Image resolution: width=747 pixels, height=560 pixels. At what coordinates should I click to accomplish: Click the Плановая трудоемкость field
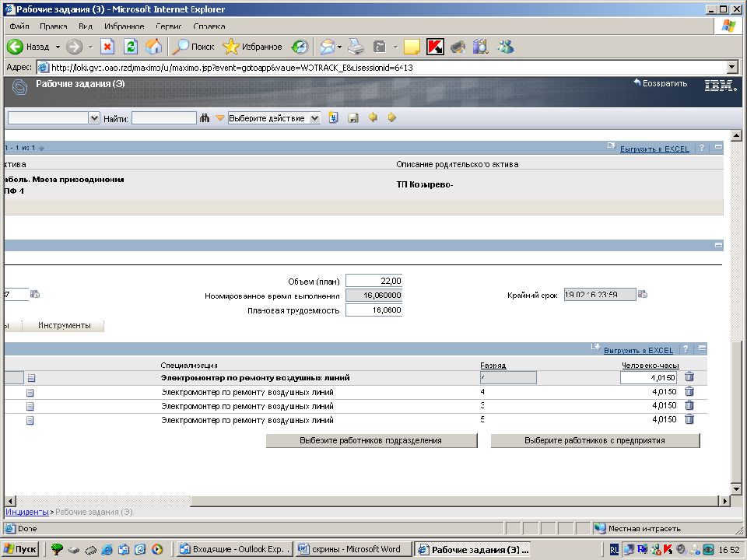pos(374,310)
